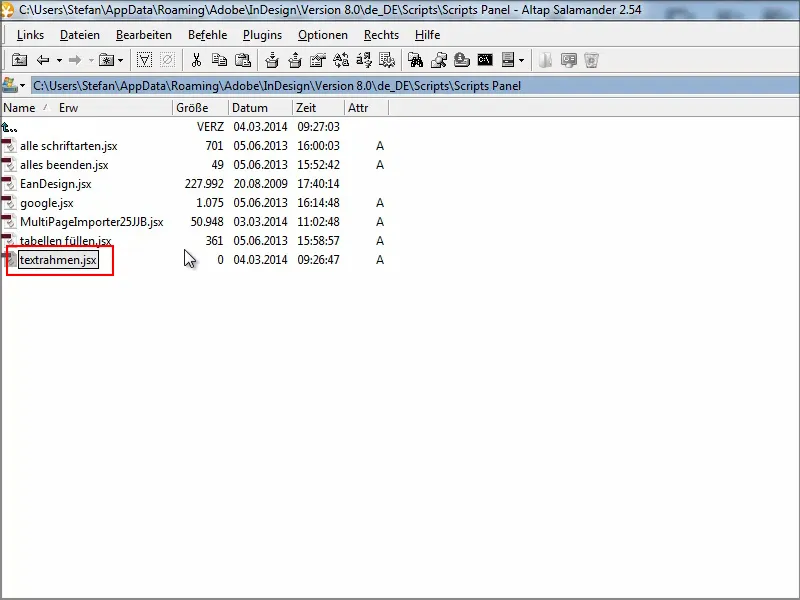Image resolution: width=800 pixels, height=600 pixels.
Task: Click the user menu toolbar icon
Action: pos(508,60)
